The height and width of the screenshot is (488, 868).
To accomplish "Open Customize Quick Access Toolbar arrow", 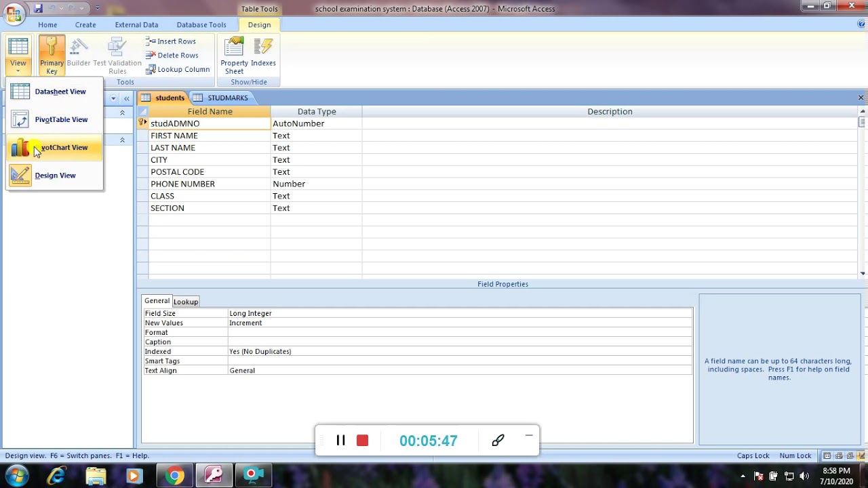I will (98, 8).
